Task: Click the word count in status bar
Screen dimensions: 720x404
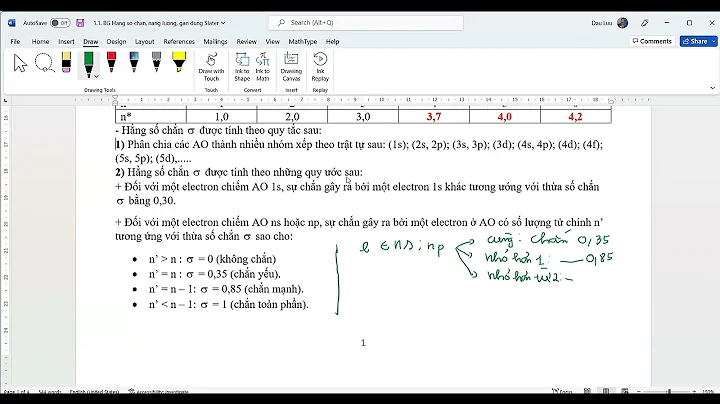Action: (50, 392)
